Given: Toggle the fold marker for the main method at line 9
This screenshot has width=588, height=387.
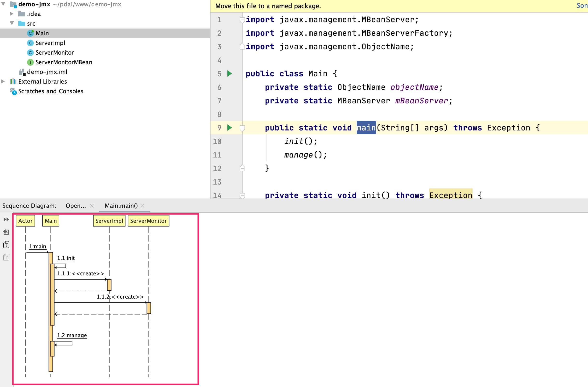Looking at the screenshot, I should coord(242,128).
